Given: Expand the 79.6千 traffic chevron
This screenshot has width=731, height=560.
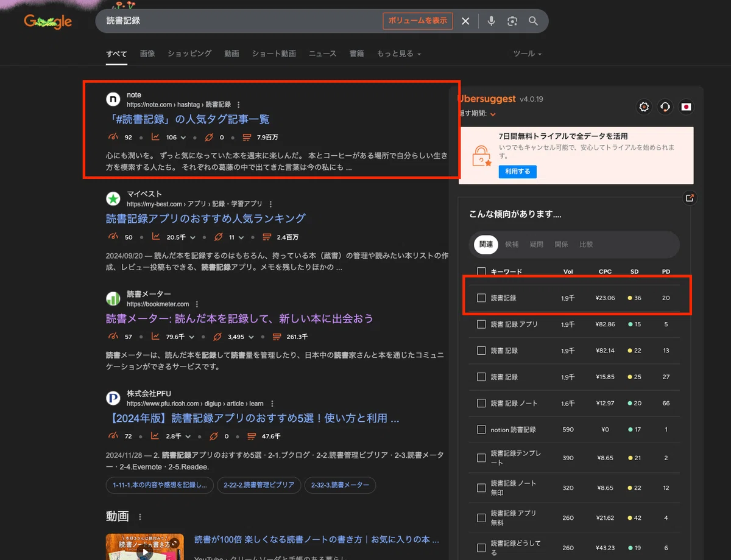Looking at the screenshot, I should tap(192, 337).
